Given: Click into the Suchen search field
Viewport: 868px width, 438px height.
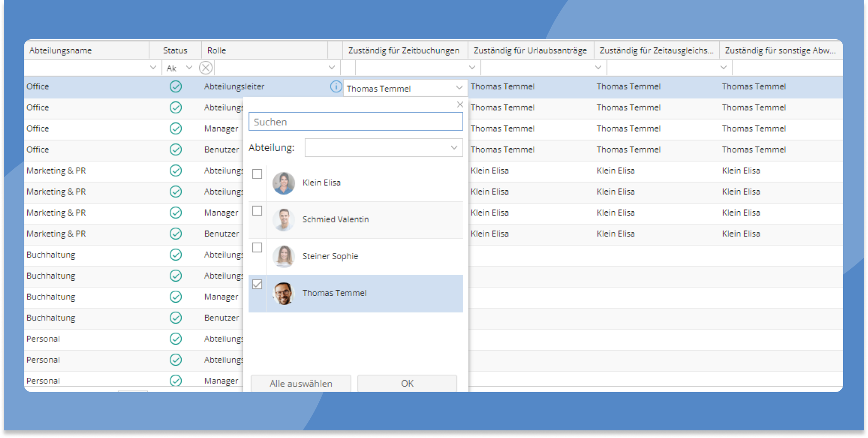Looking at the screenshot, I should [355, 122].
